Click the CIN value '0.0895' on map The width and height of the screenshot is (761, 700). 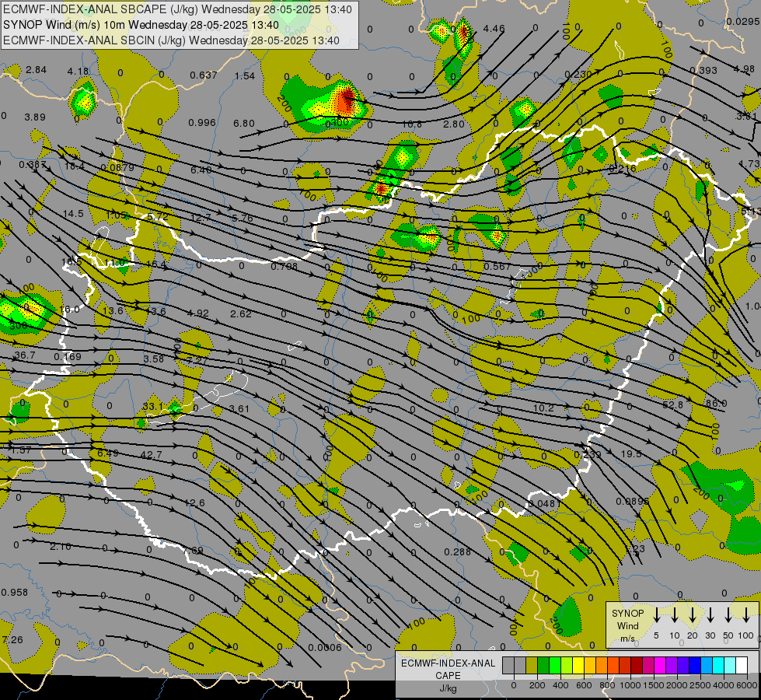[633, 502]
